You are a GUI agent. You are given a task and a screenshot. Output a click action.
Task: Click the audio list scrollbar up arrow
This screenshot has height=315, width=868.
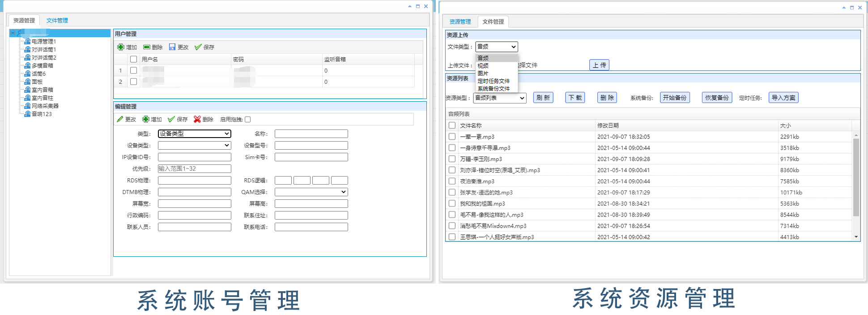coord(856,135)
